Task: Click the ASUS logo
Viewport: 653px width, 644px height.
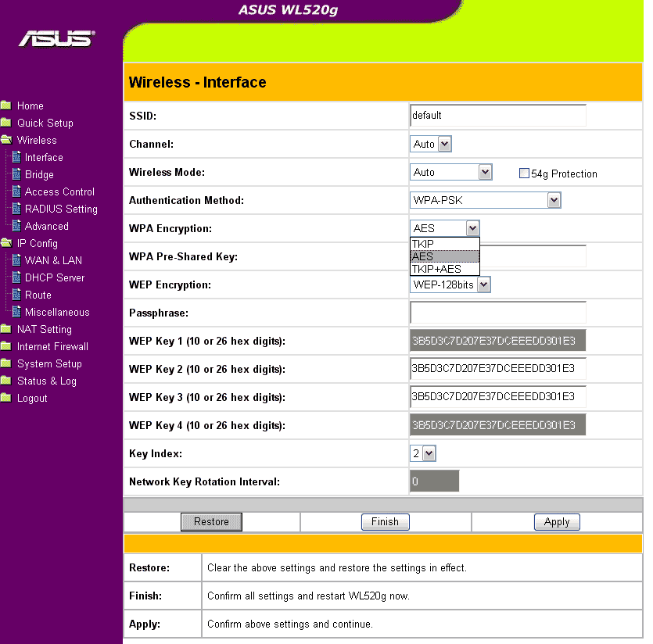Action: point(56,39)
